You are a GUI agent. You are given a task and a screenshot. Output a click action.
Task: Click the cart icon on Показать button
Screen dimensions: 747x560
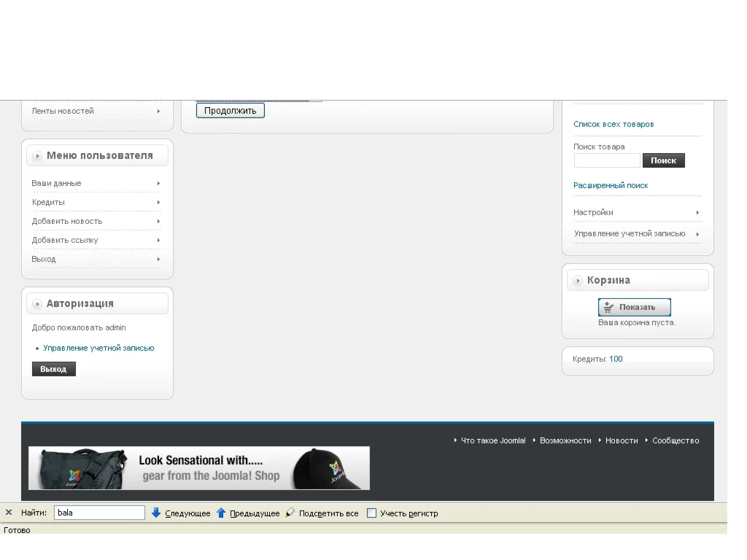pyautogui.click(x=608, y=308)
